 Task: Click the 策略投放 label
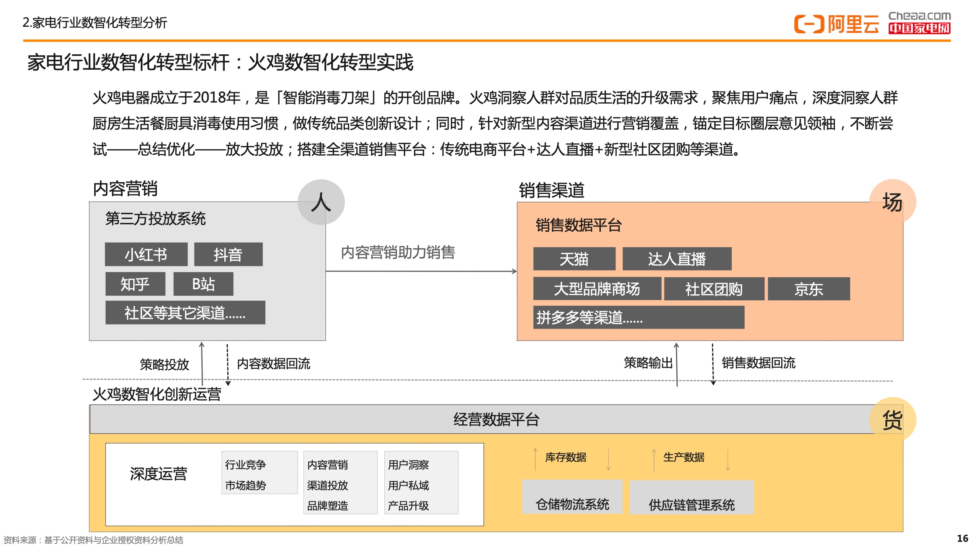165,365
